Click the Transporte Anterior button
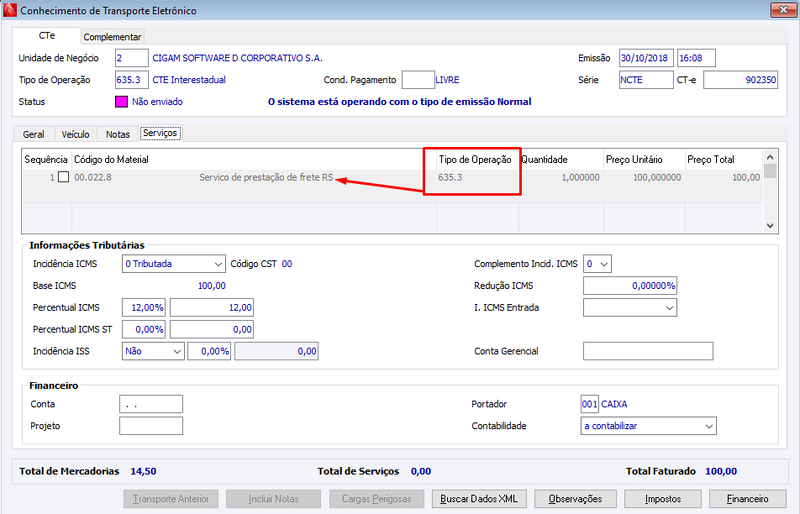This screenshot has width=800, height=514. tap(171, 499)
